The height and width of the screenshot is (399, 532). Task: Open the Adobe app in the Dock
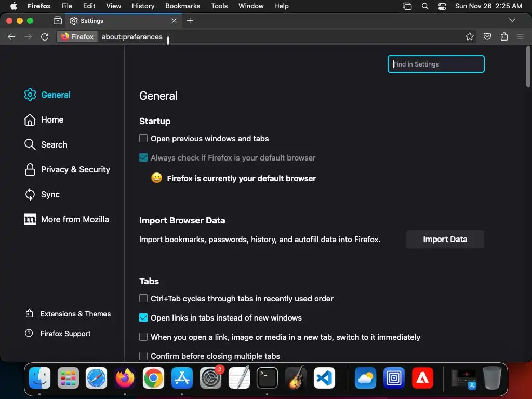click(422, 378)
